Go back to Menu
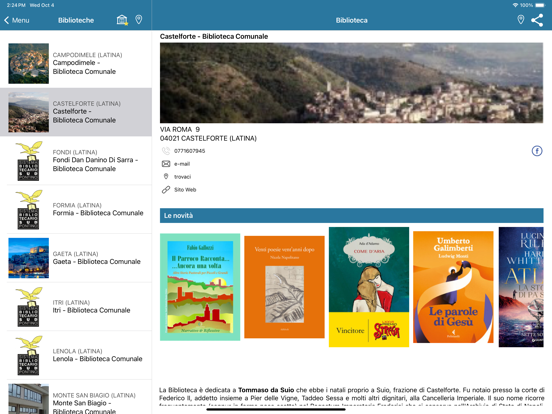 17,20
